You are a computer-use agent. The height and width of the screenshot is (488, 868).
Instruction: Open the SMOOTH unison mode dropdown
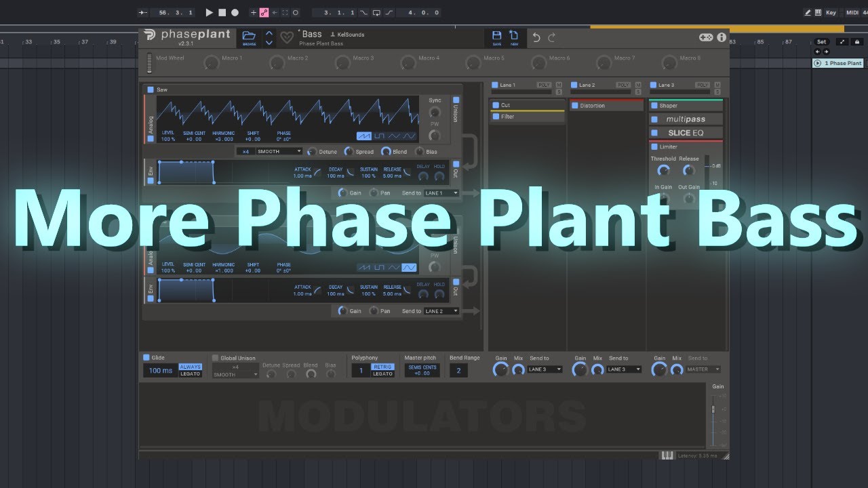[x=279, y=152]
